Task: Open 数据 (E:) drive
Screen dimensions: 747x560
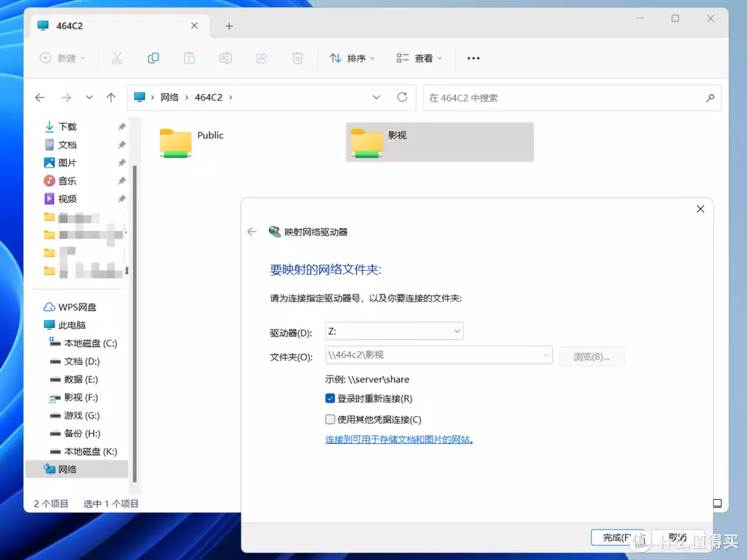Action: tap(81, 380)
